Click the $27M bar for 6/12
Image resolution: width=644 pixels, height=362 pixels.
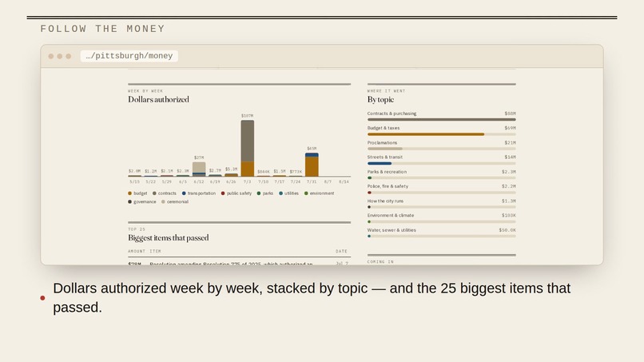click(x=199, y=169)
